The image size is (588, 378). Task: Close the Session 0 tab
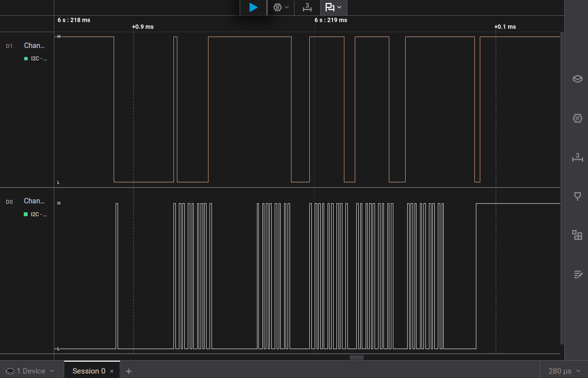point(112,371)
